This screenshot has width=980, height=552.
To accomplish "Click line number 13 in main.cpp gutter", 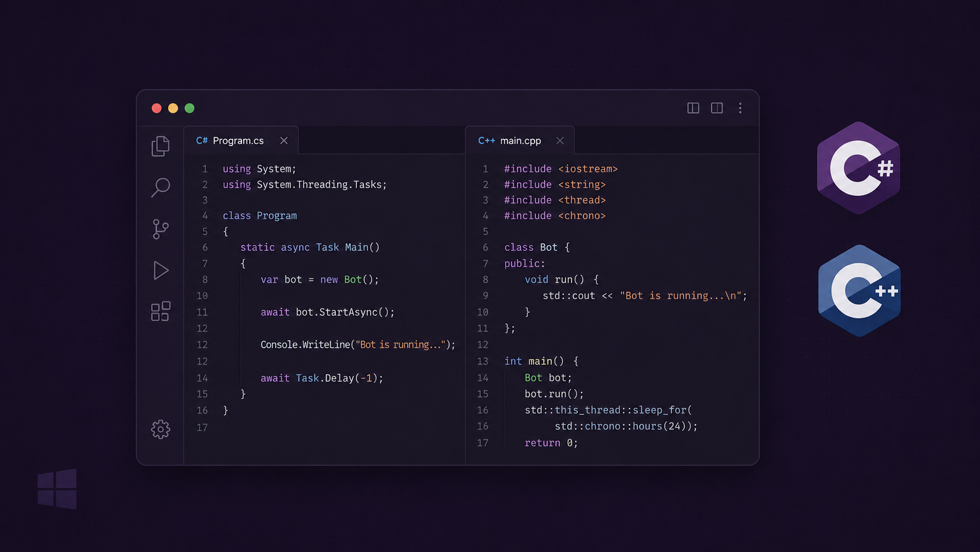I will [x=482, y=361].
